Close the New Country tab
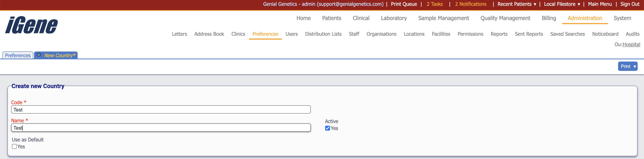 click(39, 55)
